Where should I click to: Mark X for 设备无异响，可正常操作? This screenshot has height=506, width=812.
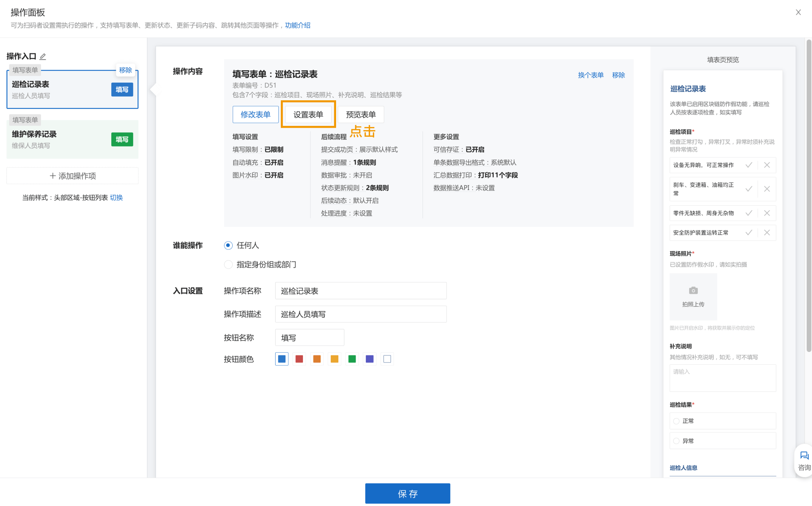(x=767, y=165)
